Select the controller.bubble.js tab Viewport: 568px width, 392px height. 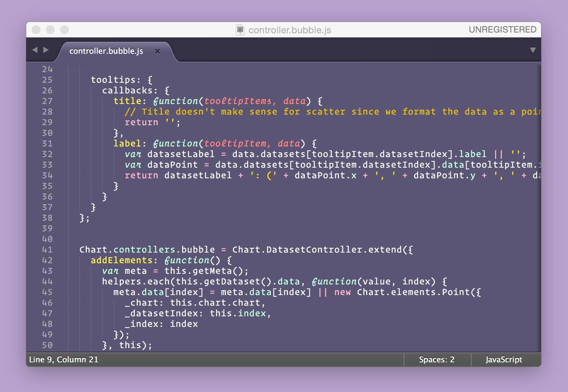pos(106,51)
